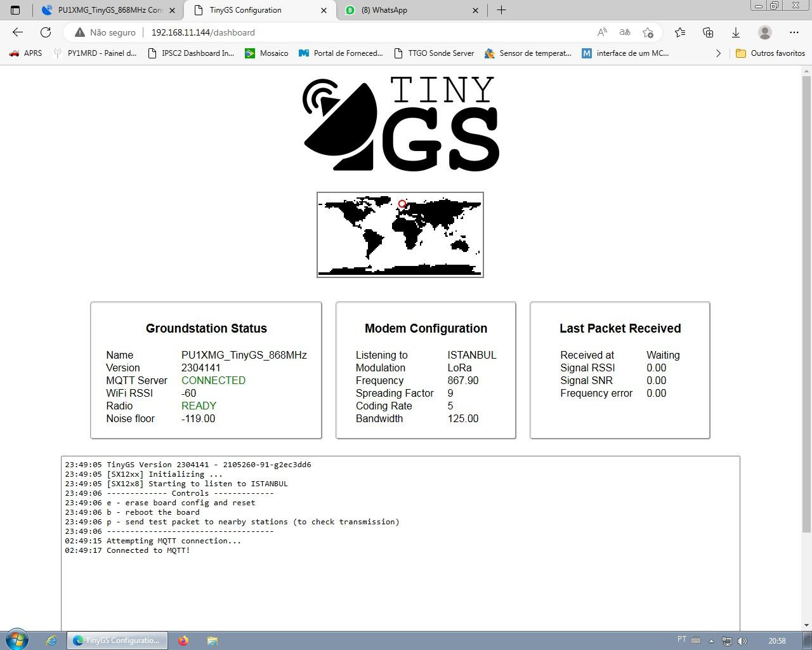Image resolution: width=812 pixels, height=650 pixels.
Task: Click the world map satellite thumbnail
Action: pyautogui.click(x=400, y=235)
